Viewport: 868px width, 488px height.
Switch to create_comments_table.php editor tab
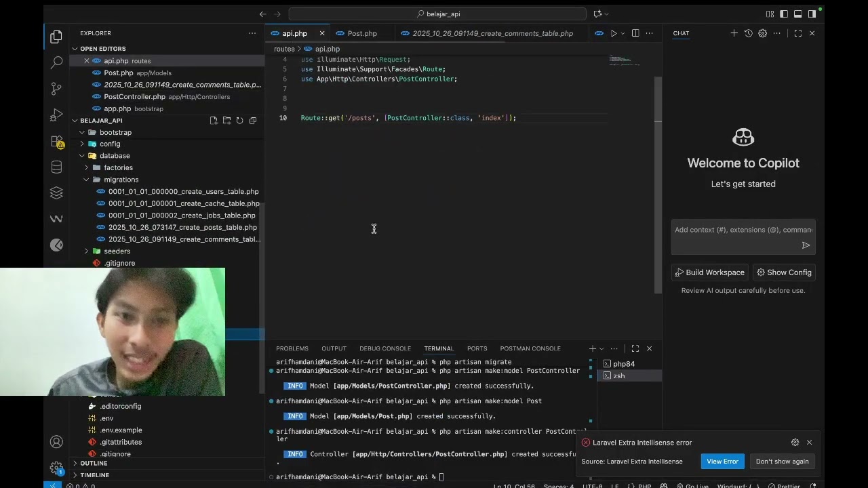pos(492,33)
